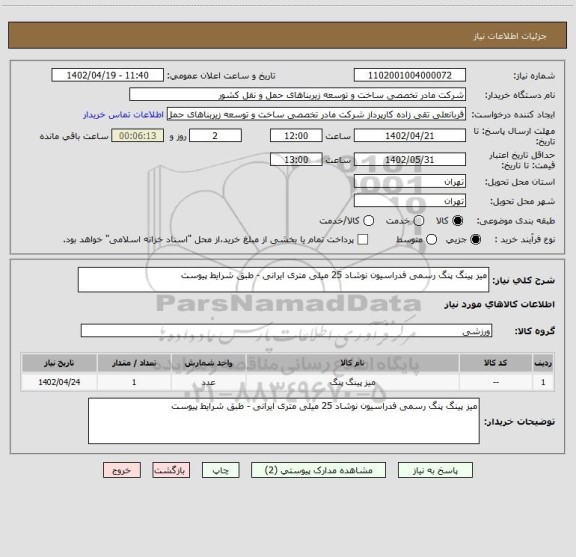
Task: Click the announcement date field 1402/04/19 - 11:40
Action: click(108, 75)
